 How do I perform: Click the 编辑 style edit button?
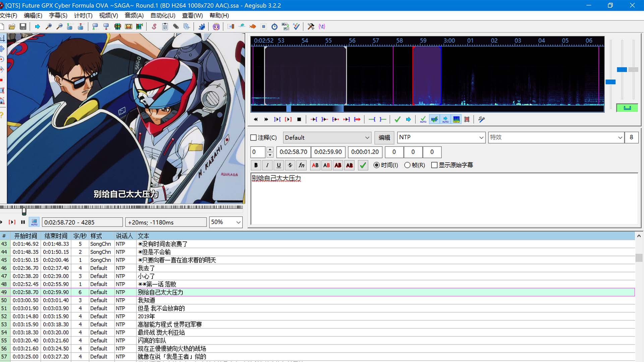tap(384, 138)
